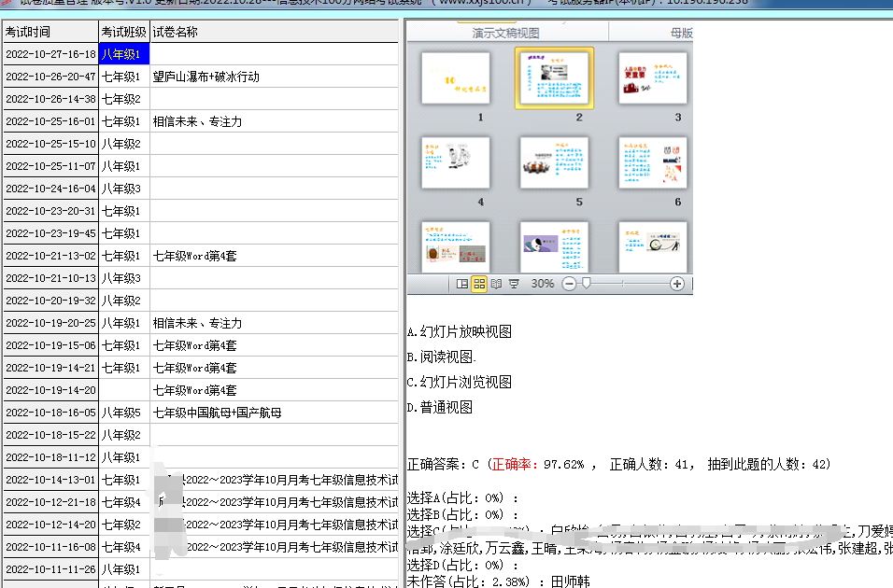The height and width of the screenshot is (588, 893).
Task: Click paper name 望庐山瀑布+破冰行动
Action: (x=206, y=77)
